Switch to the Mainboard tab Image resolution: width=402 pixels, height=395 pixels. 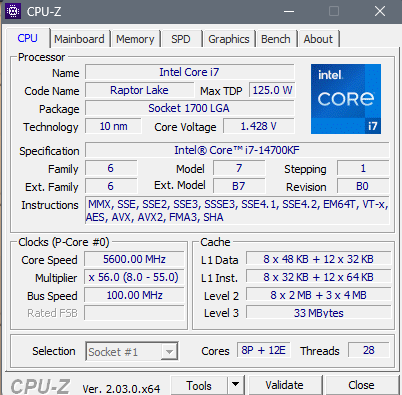(x=79, y=39)
